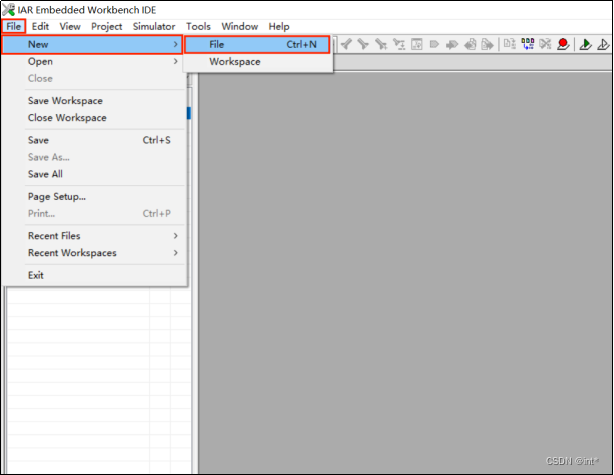614x475 pixels.
Task: Select Save All in the File menu
Action: pos(94,174)
